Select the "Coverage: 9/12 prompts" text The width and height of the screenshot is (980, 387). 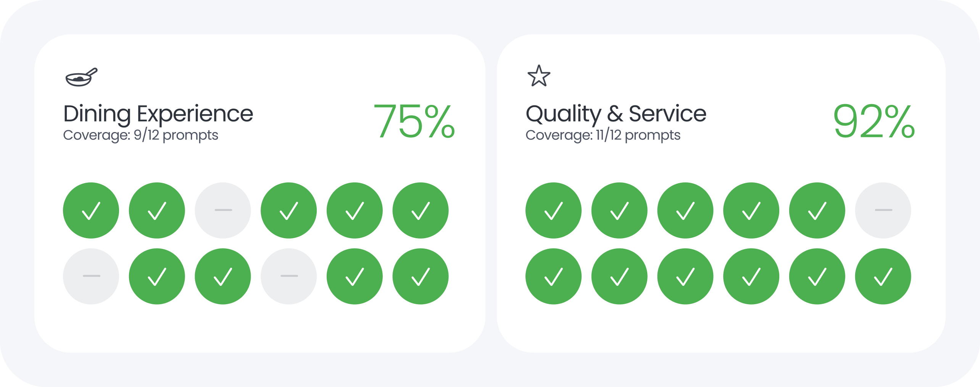[x=140, y=135]
